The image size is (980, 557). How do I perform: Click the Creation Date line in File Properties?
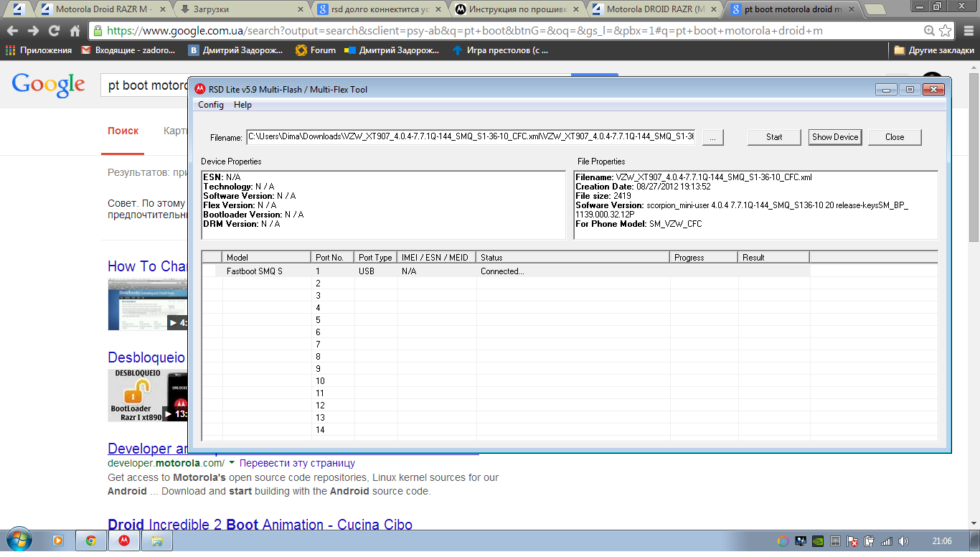coord(643,187)
